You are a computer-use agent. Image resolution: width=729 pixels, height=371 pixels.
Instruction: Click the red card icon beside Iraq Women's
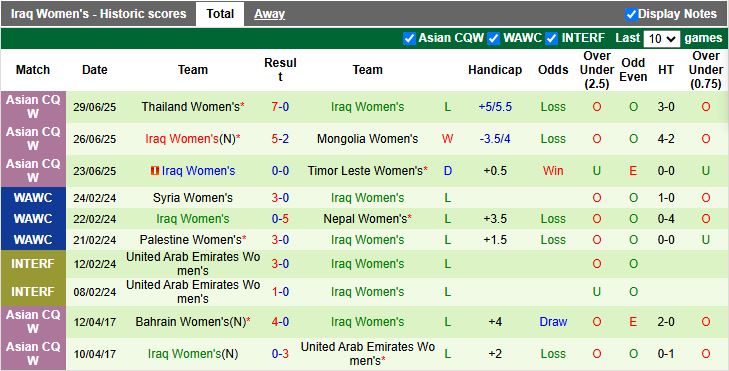pos(155,171)
